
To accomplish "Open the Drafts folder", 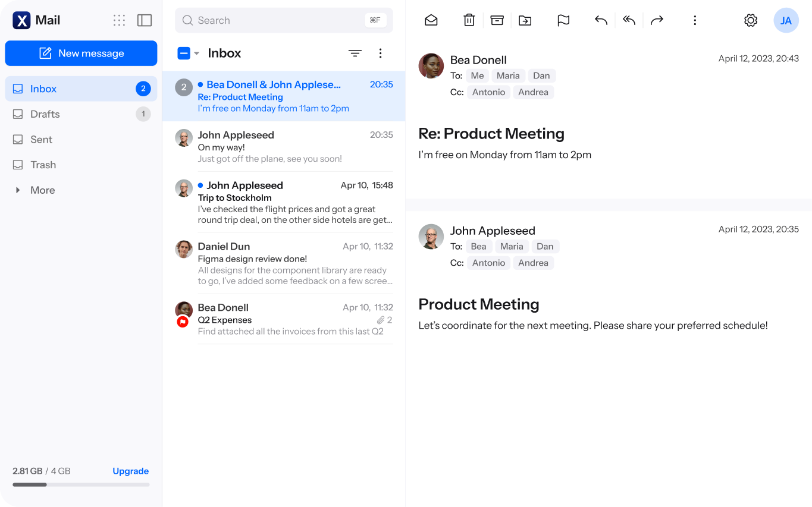I will click(x=81, y=114).
